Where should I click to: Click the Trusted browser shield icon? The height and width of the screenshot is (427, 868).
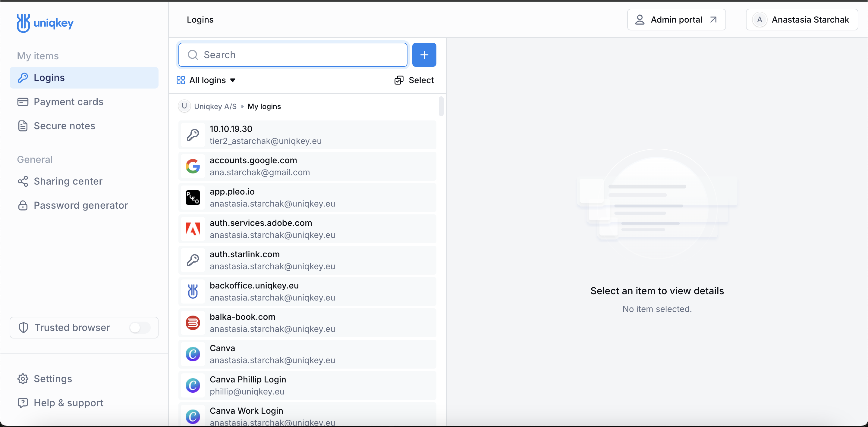pyautogui.click(x=23, y=328)
